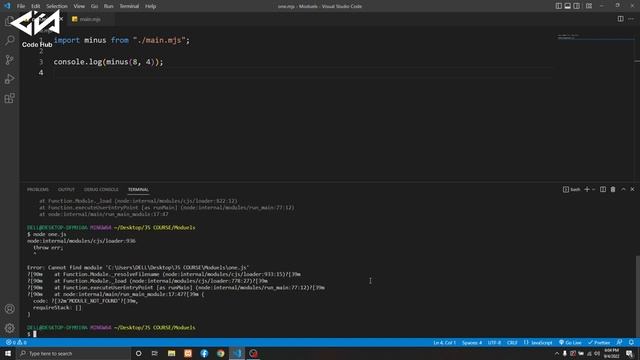Viewport: 640px width, 360px height.
Task: Open the launch profile dropdown arrow
Action: pos(594,189)
